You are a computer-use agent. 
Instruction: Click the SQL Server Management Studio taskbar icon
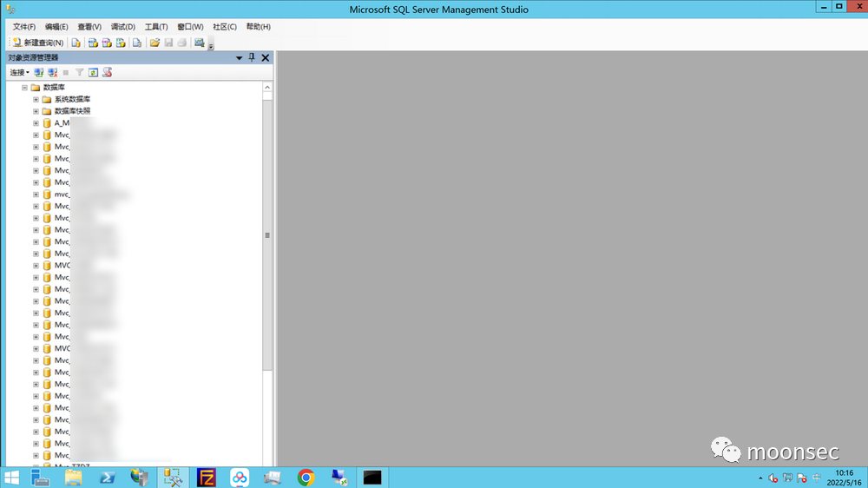(173, 478)
